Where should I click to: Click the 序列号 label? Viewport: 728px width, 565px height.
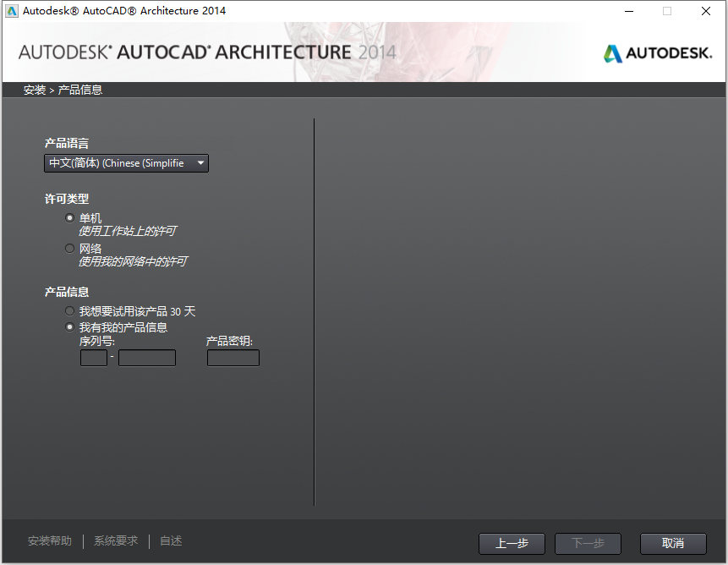pyautogui.click(x=97, y=341)
